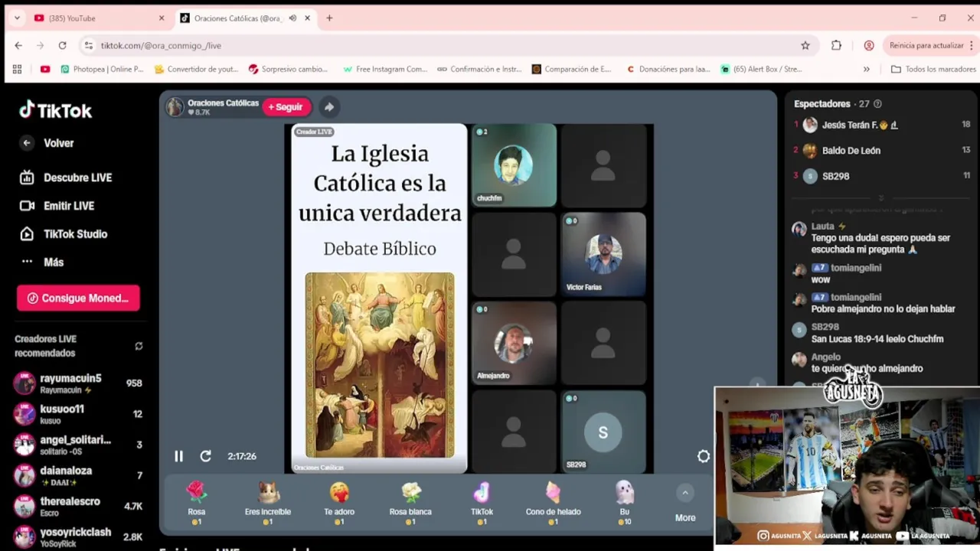Bookmark this page with star
The width and height of the screenshot is (980, 551).
805,46
